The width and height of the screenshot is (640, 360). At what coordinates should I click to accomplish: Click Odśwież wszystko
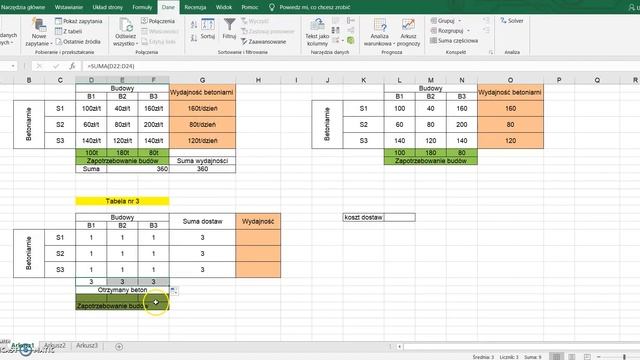point(125,32)
